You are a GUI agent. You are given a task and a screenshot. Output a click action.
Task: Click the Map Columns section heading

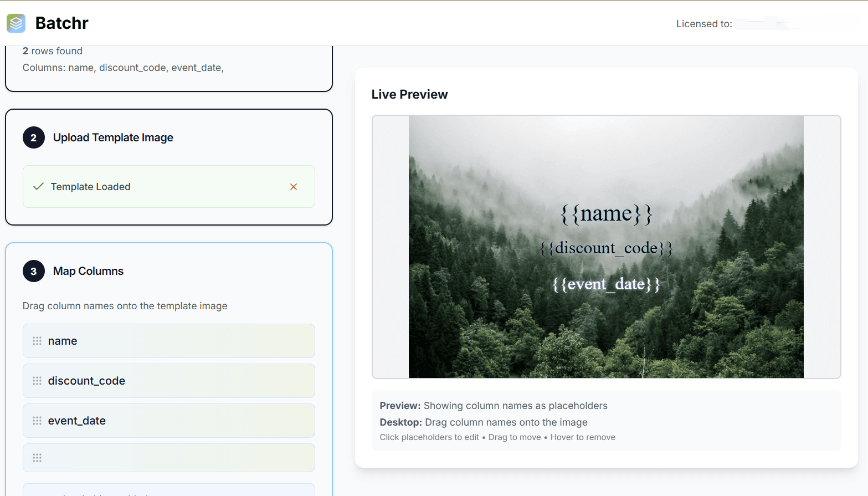(x=88, y=272)
